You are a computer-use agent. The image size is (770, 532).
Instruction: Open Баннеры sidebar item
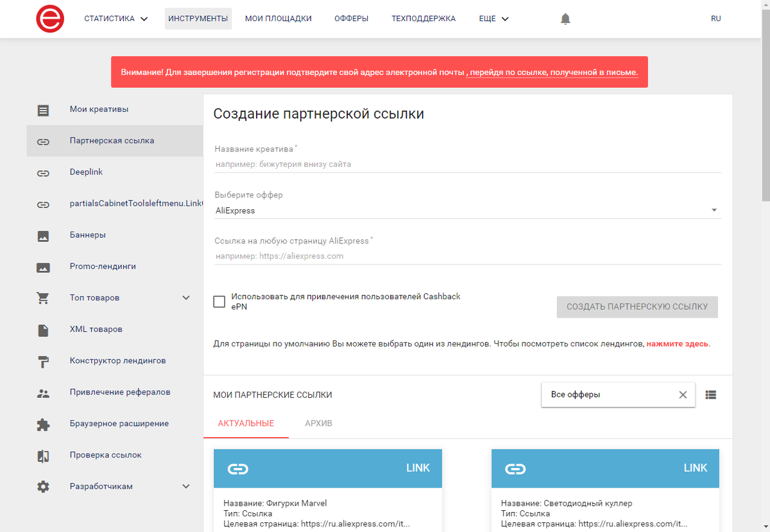click(114, 236)
